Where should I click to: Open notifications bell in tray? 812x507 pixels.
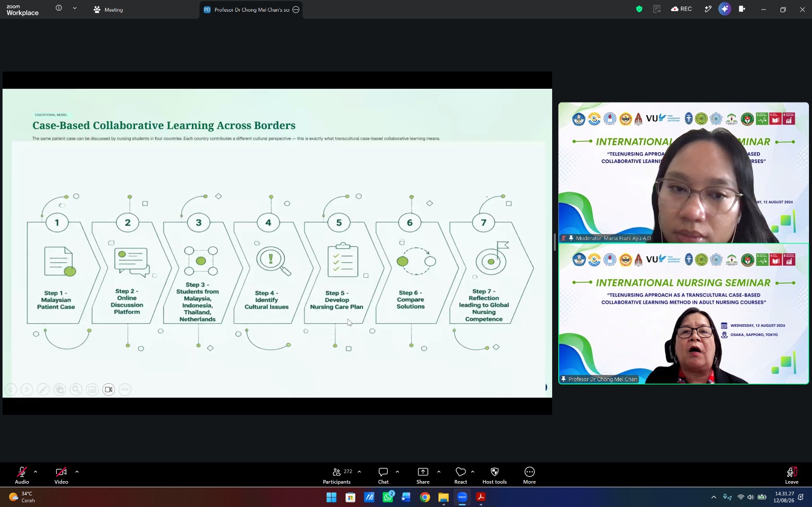[801, 497]
